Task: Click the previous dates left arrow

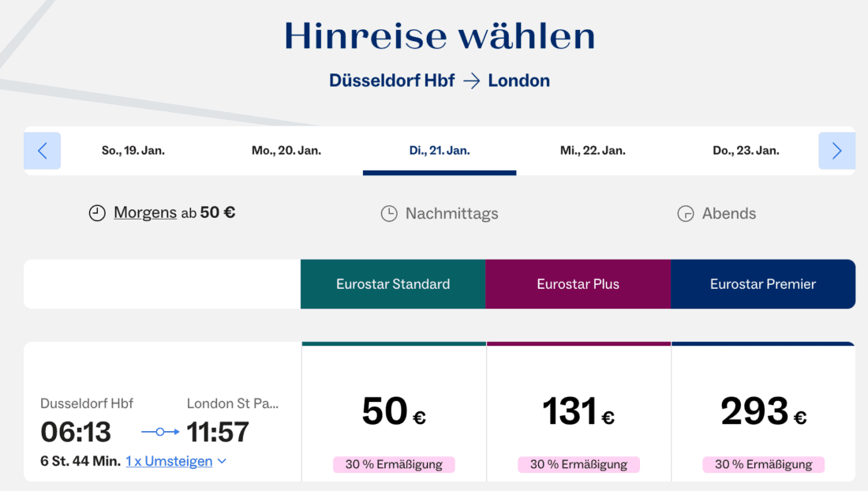Action: [43, 151]
